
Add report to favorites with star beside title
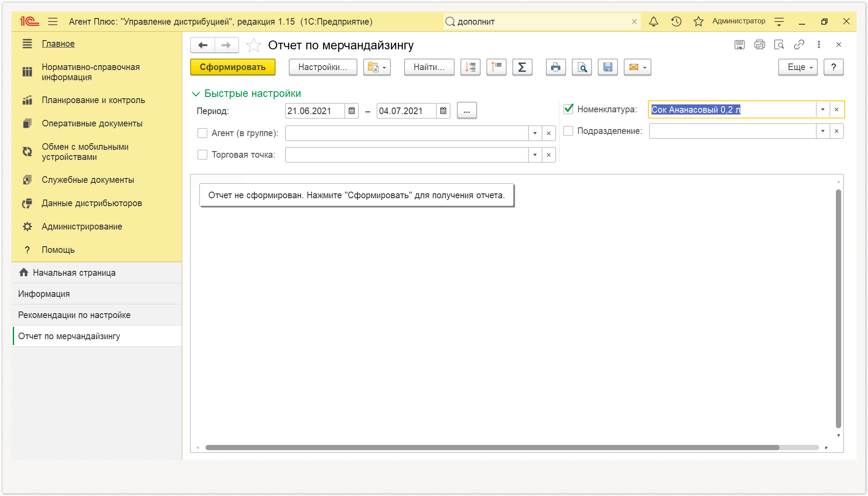point(254,45)
